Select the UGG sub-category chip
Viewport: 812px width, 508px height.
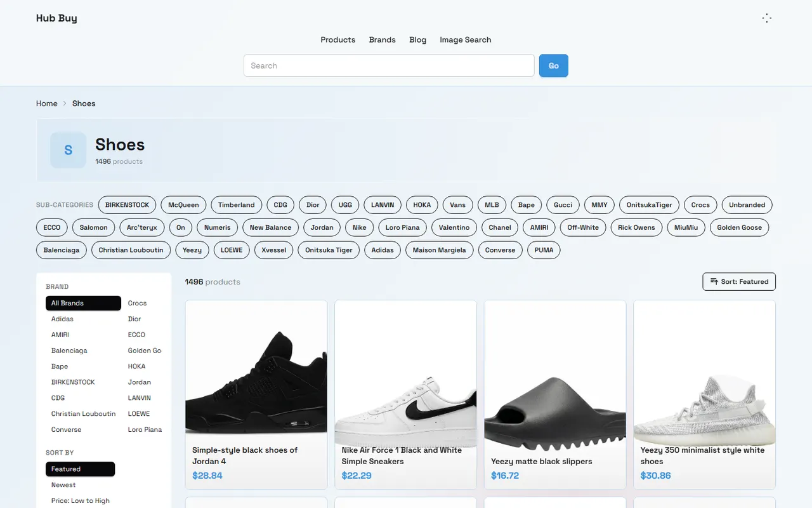coord(345,205)
